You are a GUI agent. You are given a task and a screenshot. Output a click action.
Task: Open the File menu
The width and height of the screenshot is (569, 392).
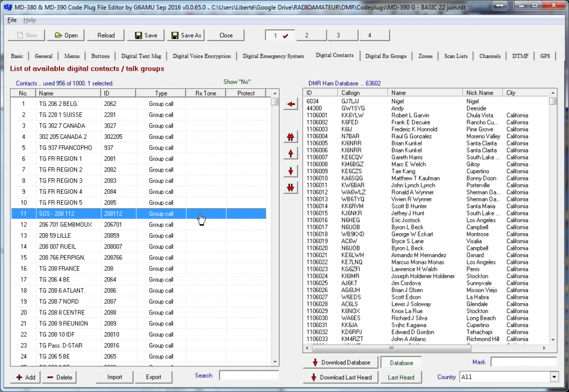(x=11, y=19)
